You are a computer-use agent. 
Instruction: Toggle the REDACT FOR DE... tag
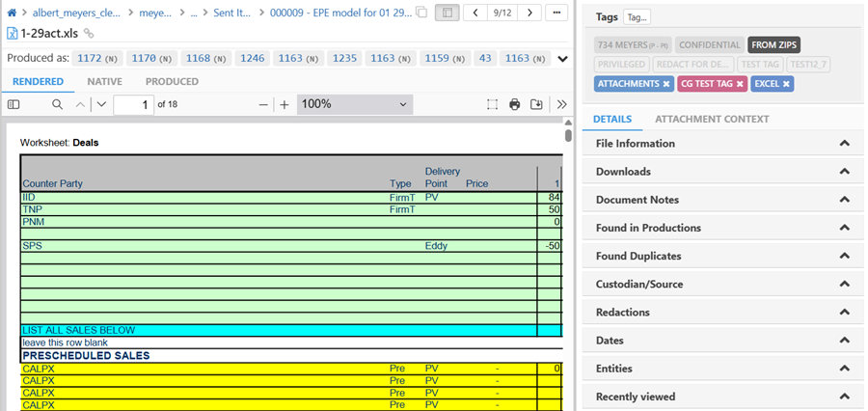click(x=693, y=65)
